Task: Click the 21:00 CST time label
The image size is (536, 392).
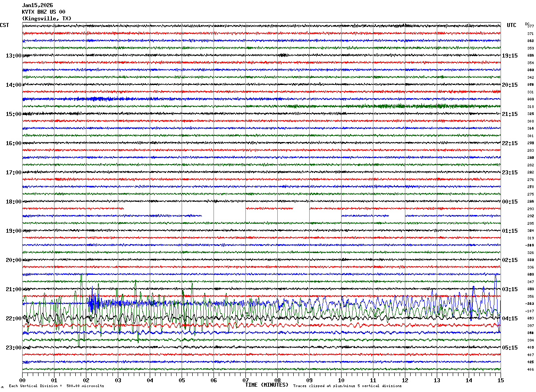Action: click(x=13, y=289)
